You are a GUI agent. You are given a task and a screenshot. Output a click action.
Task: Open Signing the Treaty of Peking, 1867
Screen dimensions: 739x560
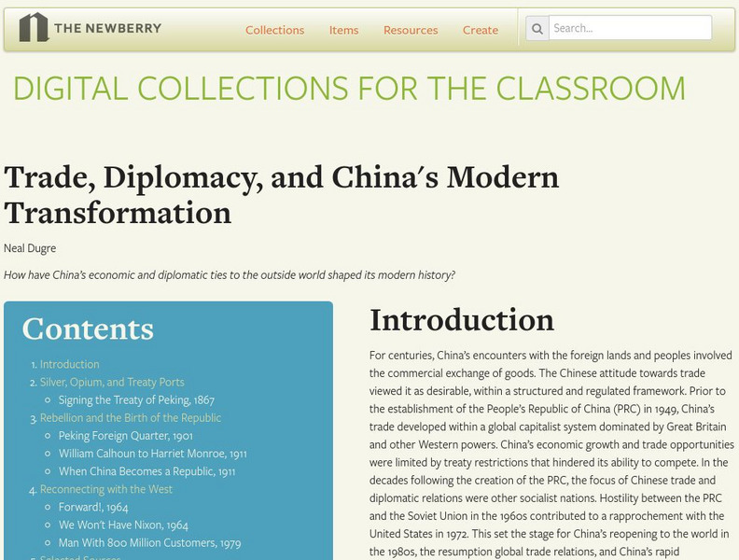136,400
